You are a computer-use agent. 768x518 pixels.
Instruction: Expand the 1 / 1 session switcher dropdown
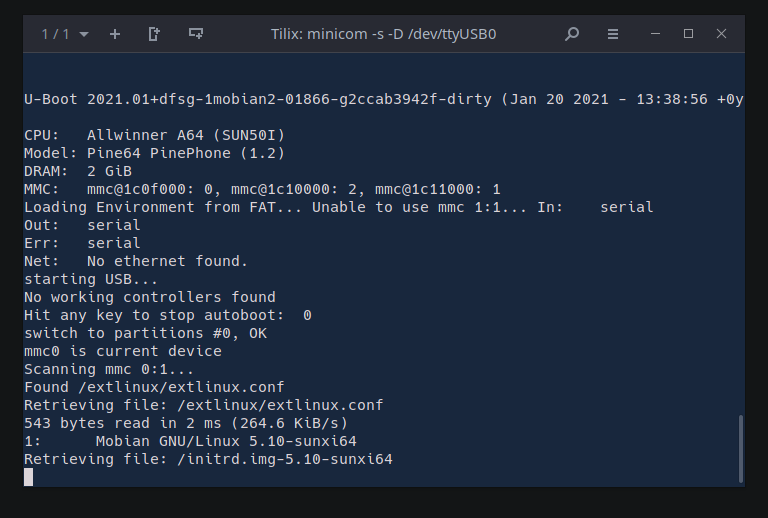coord(64,34)
